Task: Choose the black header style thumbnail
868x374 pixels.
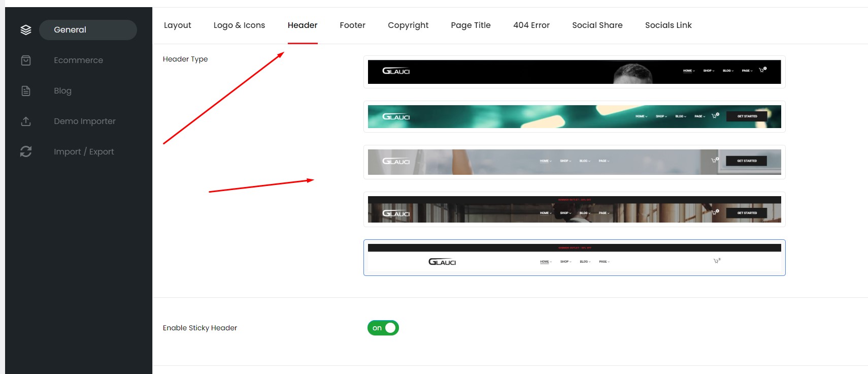Action: point(574,72)
